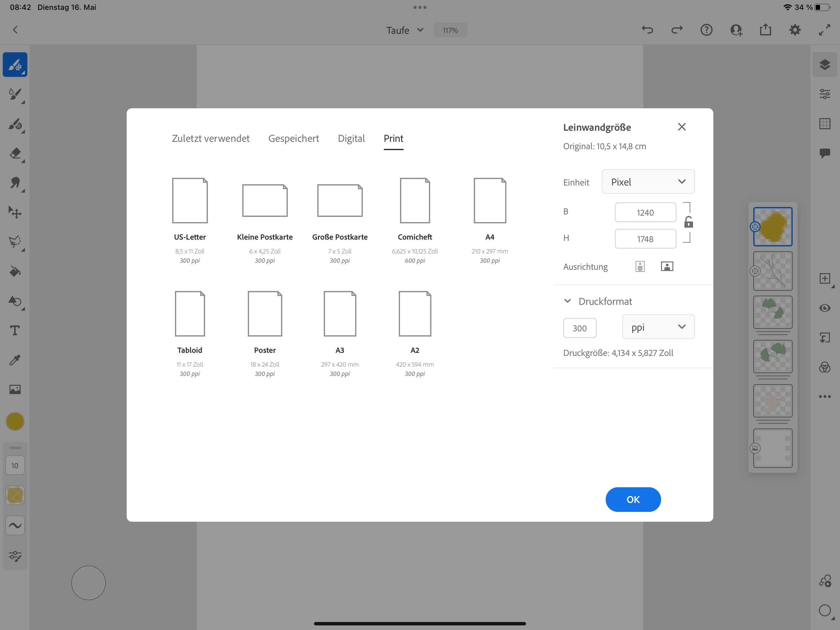Toggle the aspect ratio lock
Screen dimensions: 840x630
coord(688,222)
